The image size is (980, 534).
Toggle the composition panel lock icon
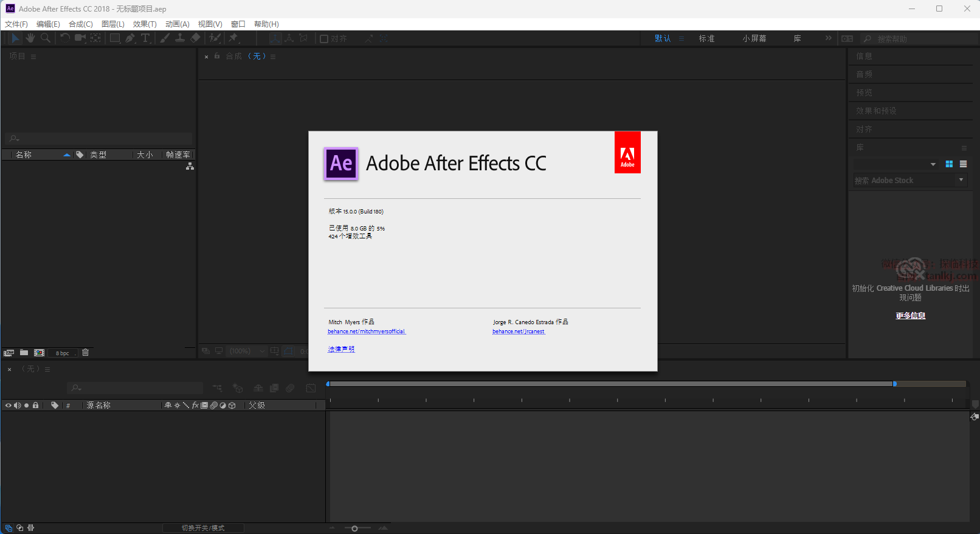coord(217,56)
